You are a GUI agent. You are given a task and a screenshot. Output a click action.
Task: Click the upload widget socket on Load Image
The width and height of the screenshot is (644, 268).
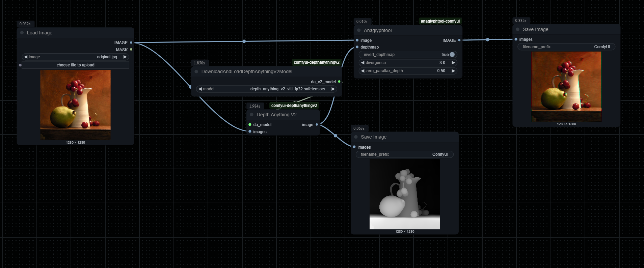[x=20, y=65]
